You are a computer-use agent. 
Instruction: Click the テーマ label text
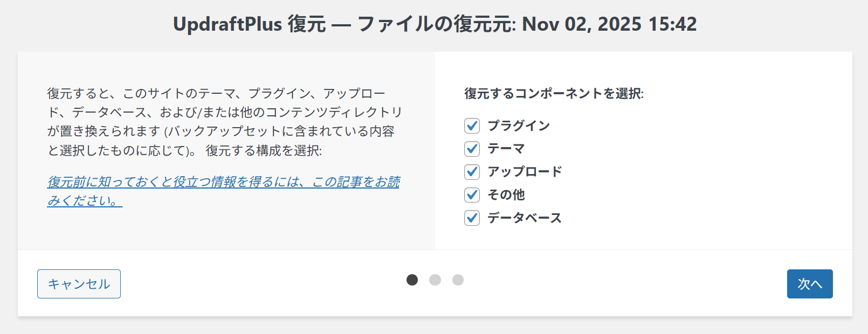point(506,149)
